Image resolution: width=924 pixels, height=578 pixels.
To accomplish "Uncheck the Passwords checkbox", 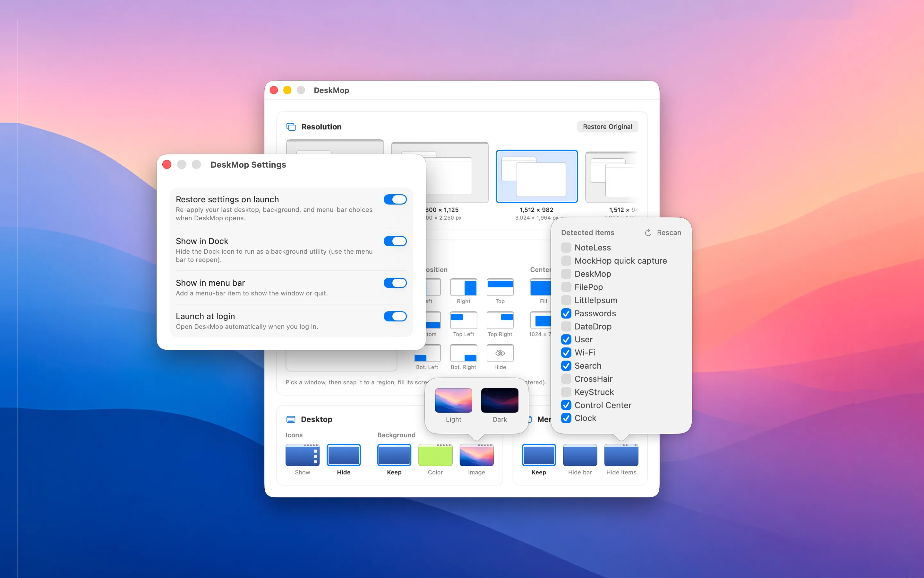I will (x=566, y=313).
